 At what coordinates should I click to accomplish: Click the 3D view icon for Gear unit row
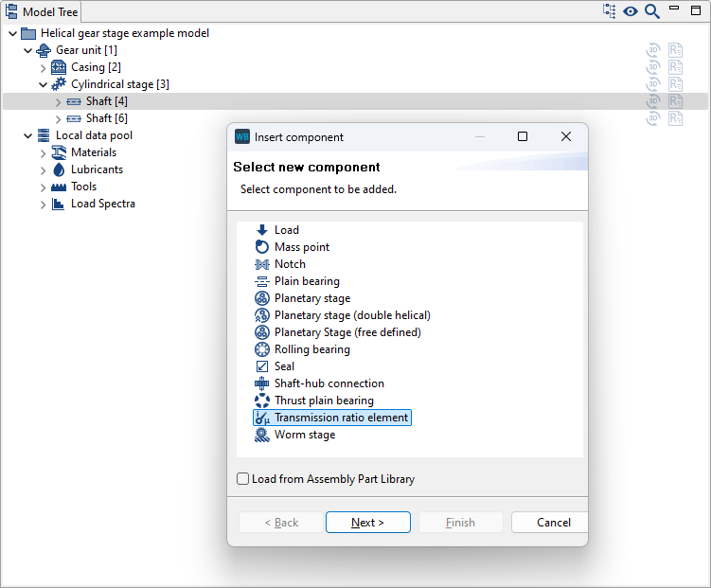pyautogui.click(x=653, y=50)
